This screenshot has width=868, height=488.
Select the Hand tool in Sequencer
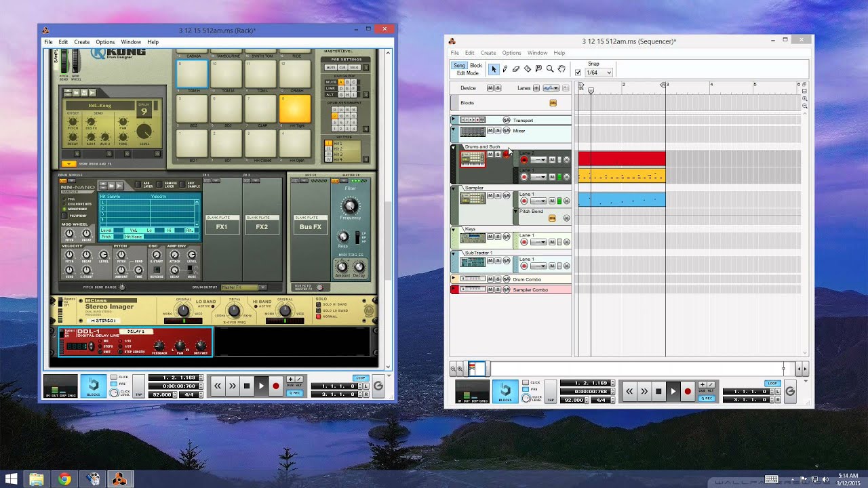561,69
